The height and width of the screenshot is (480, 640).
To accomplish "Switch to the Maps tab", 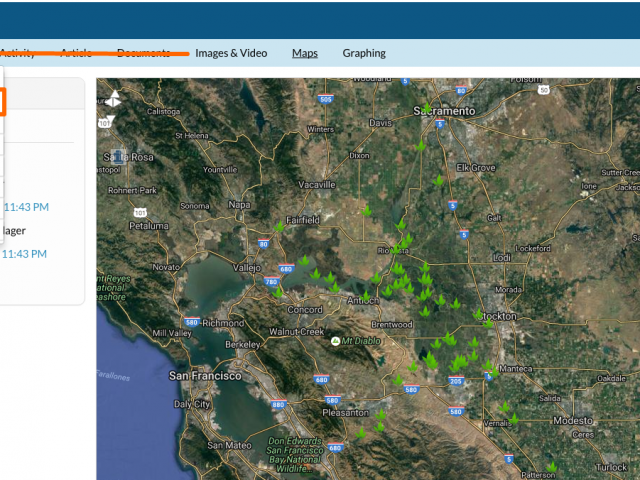I will tap(304, 53).
